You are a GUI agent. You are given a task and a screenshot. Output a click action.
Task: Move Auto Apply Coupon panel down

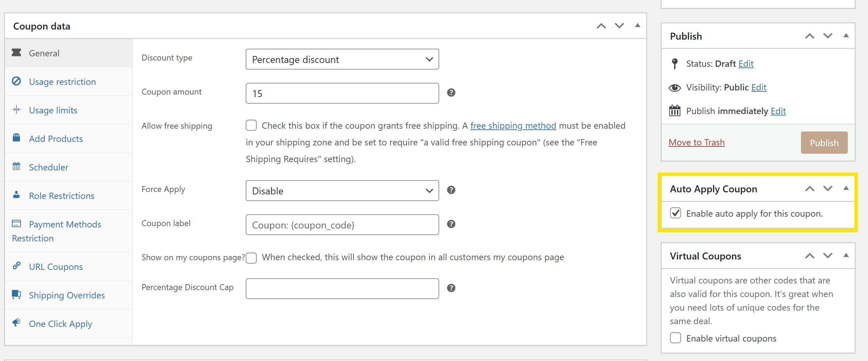(x=828, y=188)
